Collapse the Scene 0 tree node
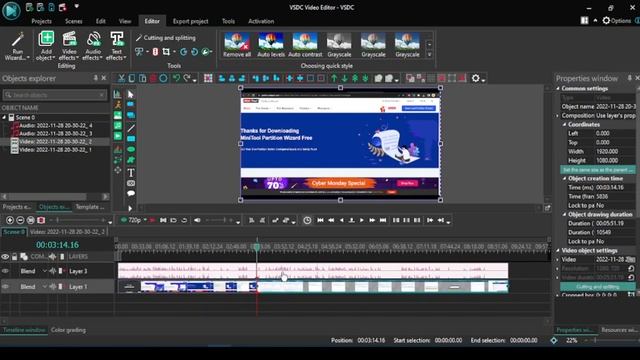Screen dimensions: 640x360 4,118
